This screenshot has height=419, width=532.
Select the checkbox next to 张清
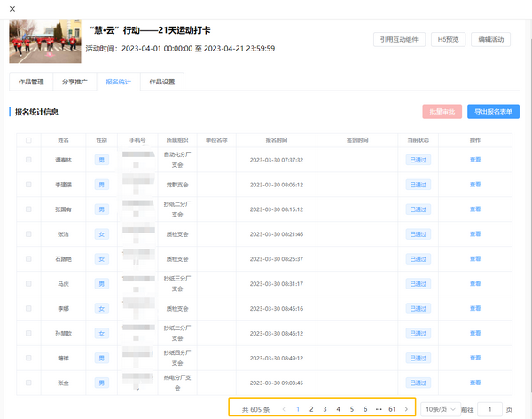(x=28, y=234)
